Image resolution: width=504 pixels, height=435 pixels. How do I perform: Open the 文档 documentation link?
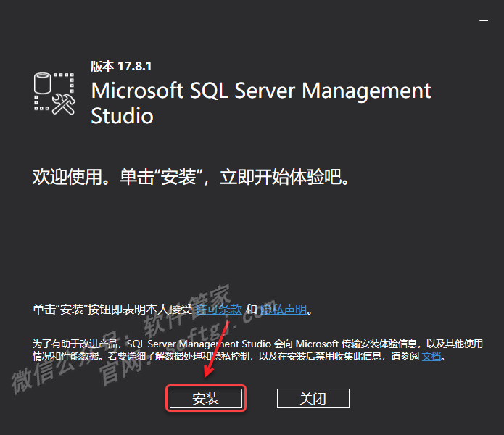[x=431, y=356]
